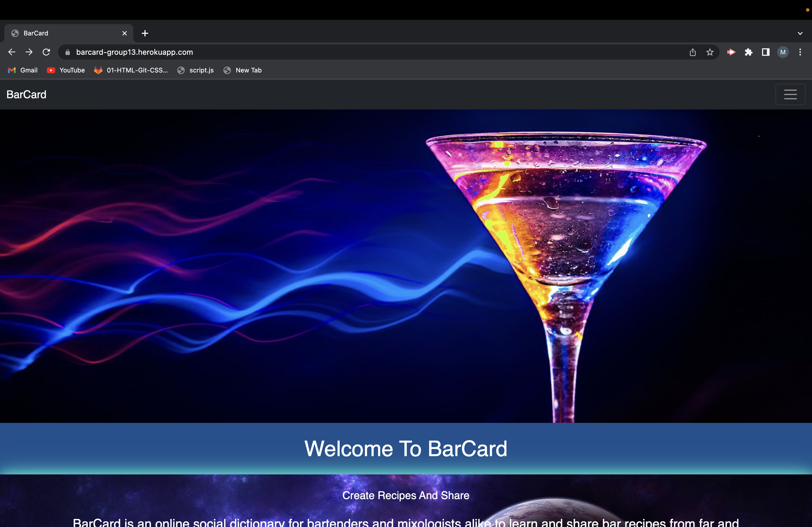The height and width of the screenshot is (527, 812).
Task: Close the BarCard tab
Action: pyautogui.click(x=125, y=33)
